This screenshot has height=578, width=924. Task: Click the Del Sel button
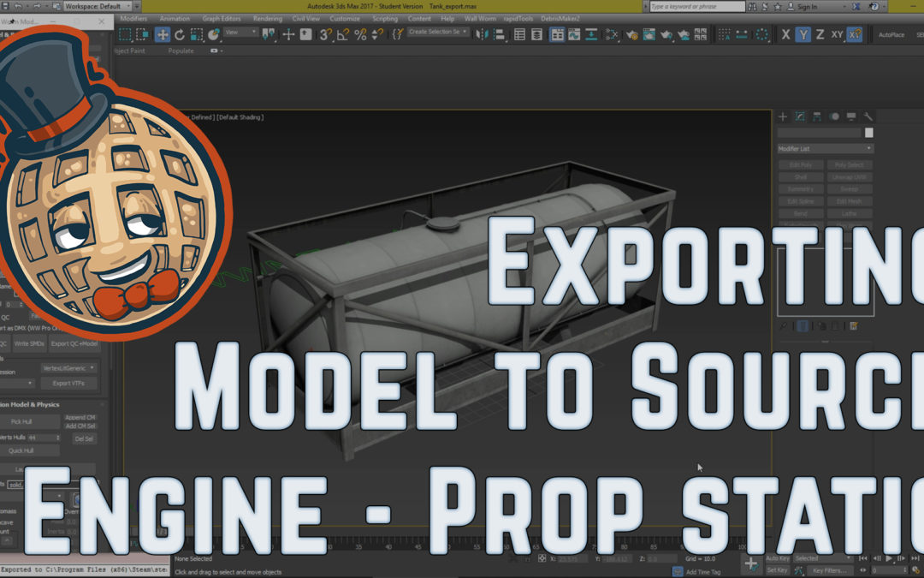[x=84, y=438]
